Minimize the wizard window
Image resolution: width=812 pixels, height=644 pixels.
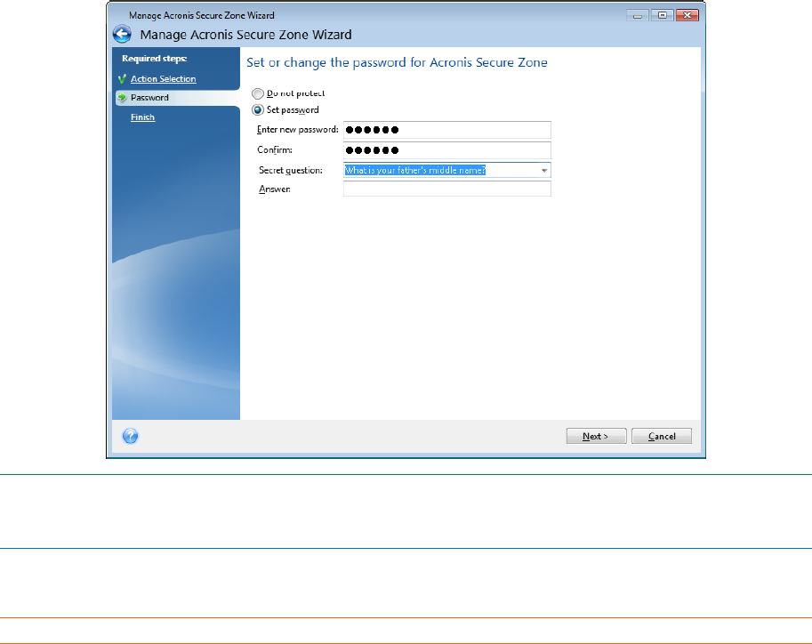638,15
